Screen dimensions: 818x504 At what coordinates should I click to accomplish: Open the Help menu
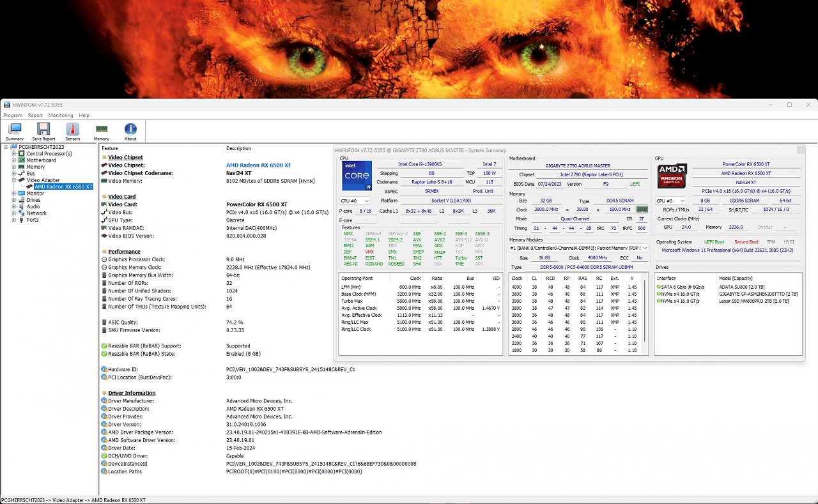84,116
